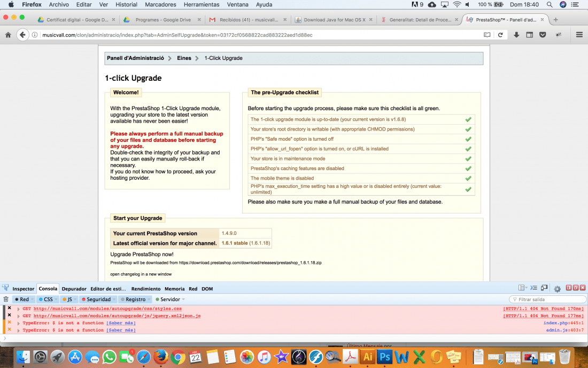Open the Red filter dropdown arrow

click(32, 300)
